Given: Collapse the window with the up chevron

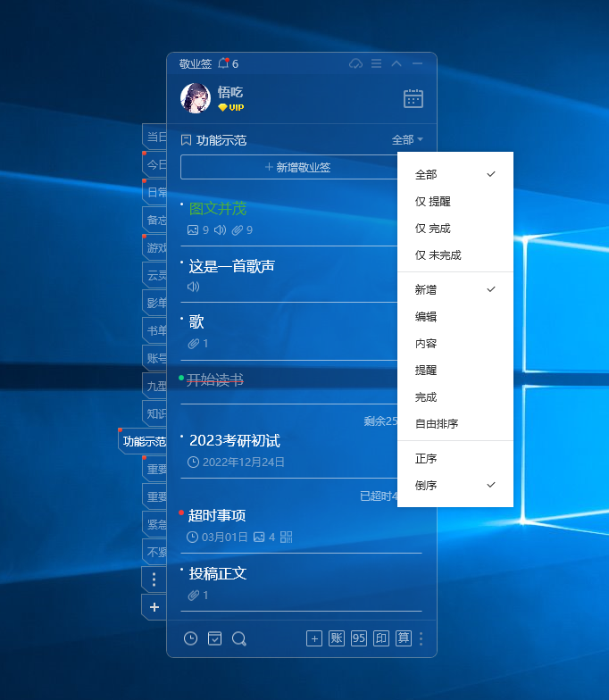Looking at the screenshot, I should (x=396, y=63).
